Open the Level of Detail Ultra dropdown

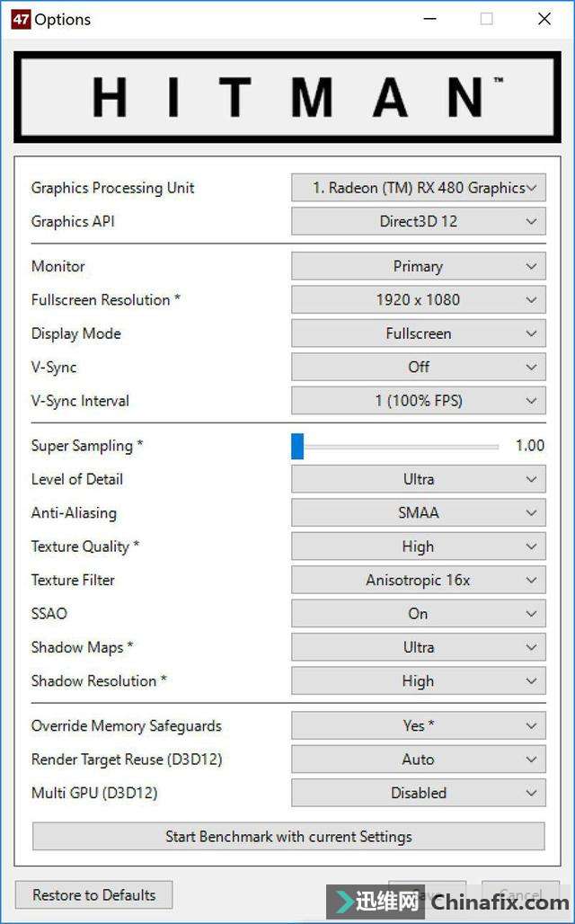coord(419,479)
